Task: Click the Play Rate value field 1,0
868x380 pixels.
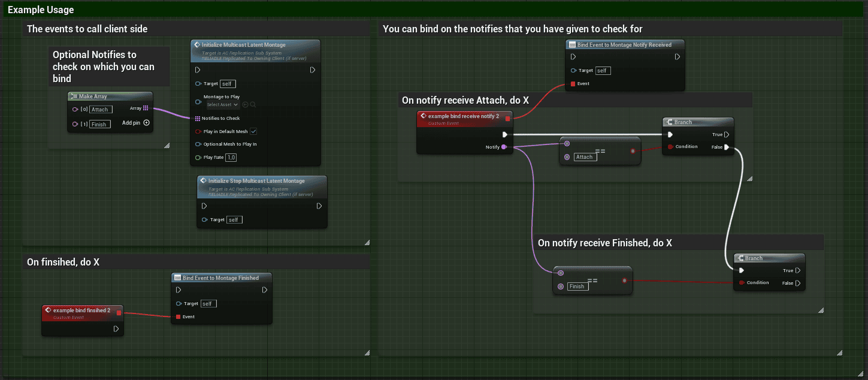Action: coord(231,157)
